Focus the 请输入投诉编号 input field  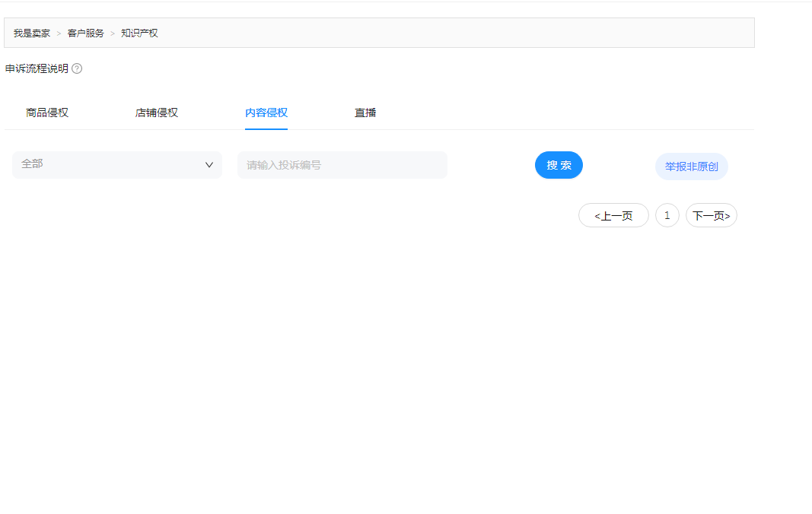[342, 165]
